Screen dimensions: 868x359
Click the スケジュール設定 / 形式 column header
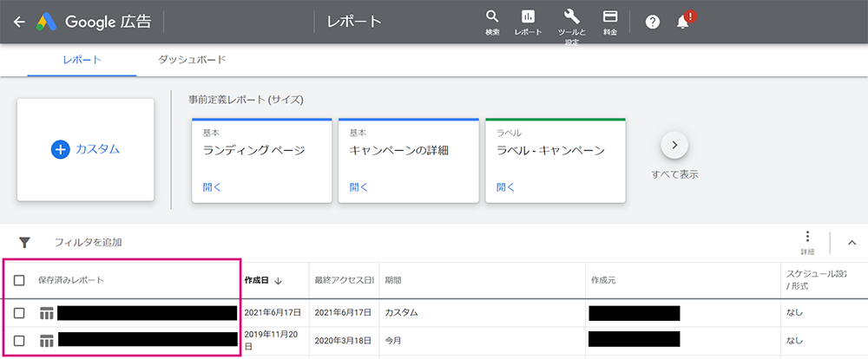point(817,280)
